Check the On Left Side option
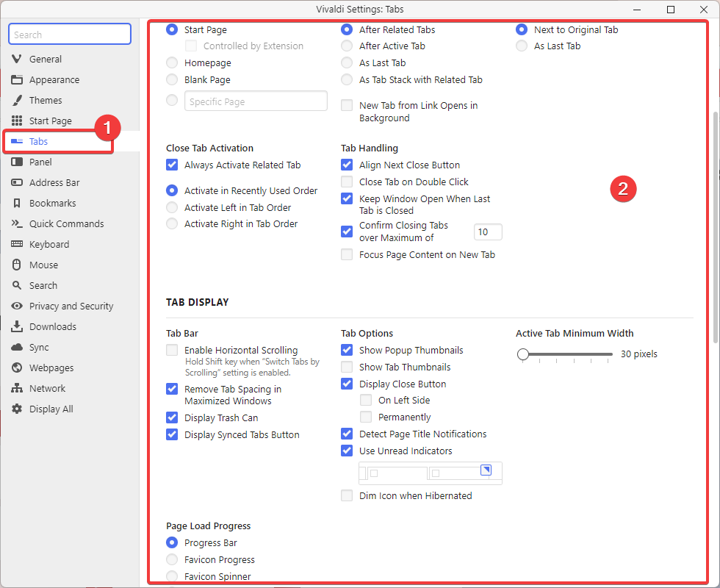The image size is (720, 588). pyautogui.click(x=366, y=400)
